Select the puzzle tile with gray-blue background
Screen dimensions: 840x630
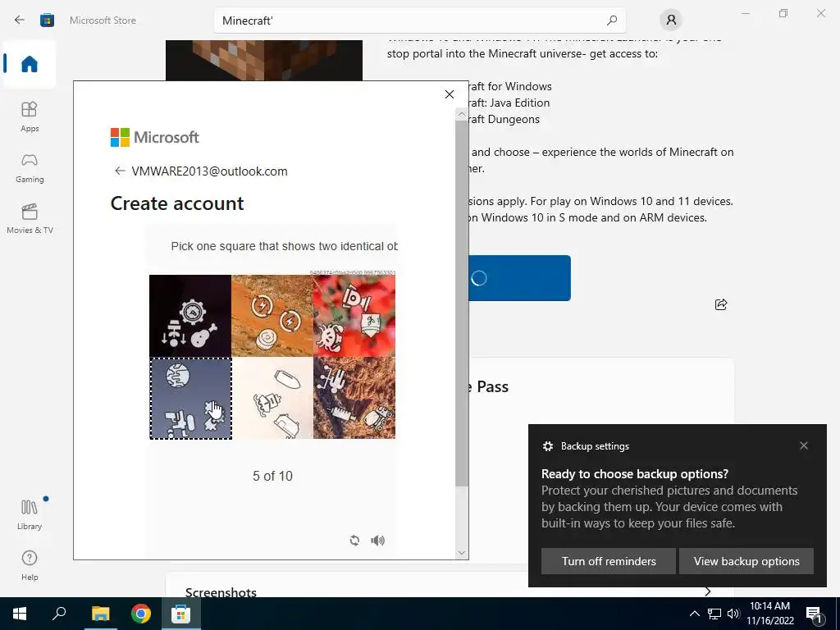click(x=190, y=398)
